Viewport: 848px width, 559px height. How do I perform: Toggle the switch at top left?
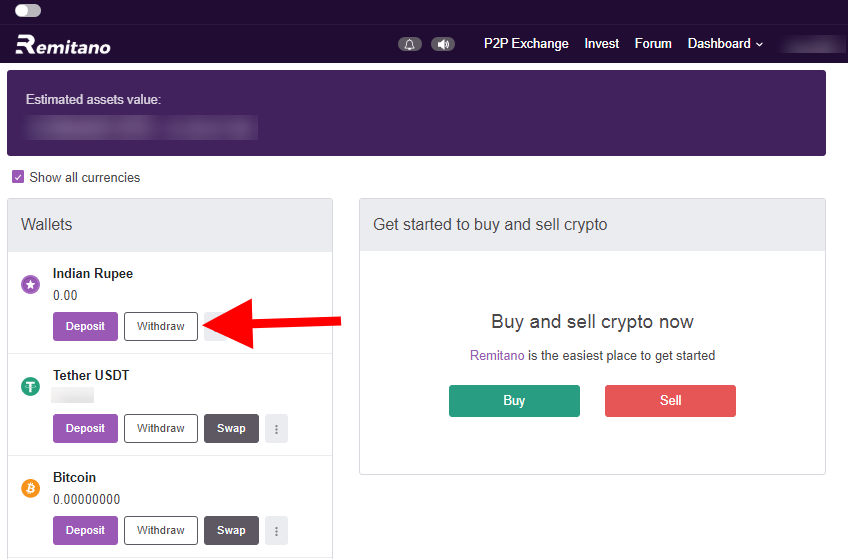28,10
